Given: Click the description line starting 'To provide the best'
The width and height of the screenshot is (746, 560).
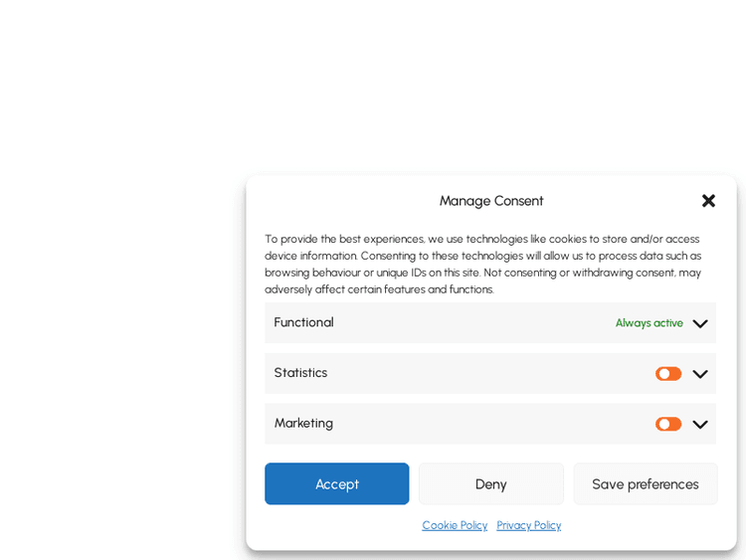Looking at the screenshot, I should [x=481, y=239].
